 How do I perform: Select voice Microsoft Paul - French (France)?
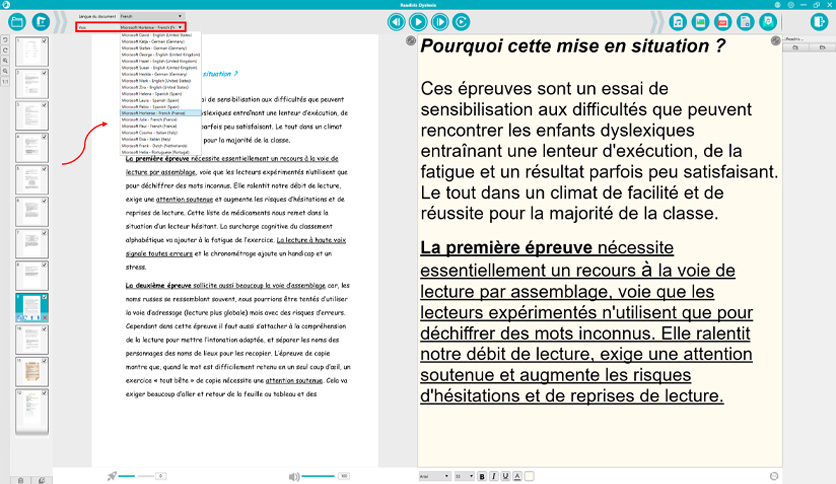click(160, 126)
